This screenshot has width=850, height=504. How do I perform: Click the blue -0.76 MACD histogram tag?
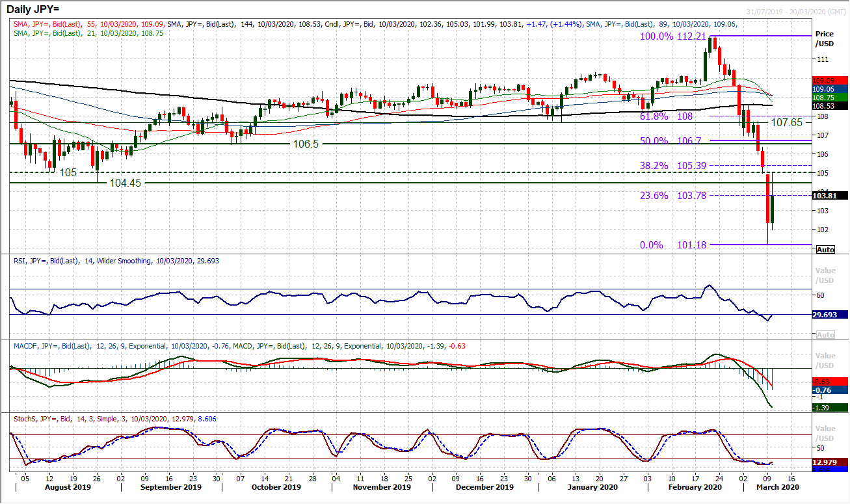(x=830, y=391)
